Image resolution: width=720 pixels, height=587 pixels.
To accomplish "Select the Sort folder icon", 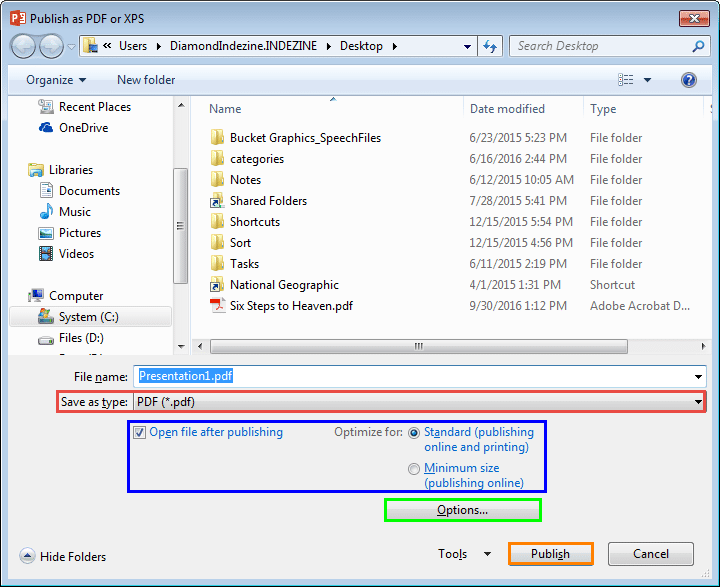I will (x=217, y=243).
